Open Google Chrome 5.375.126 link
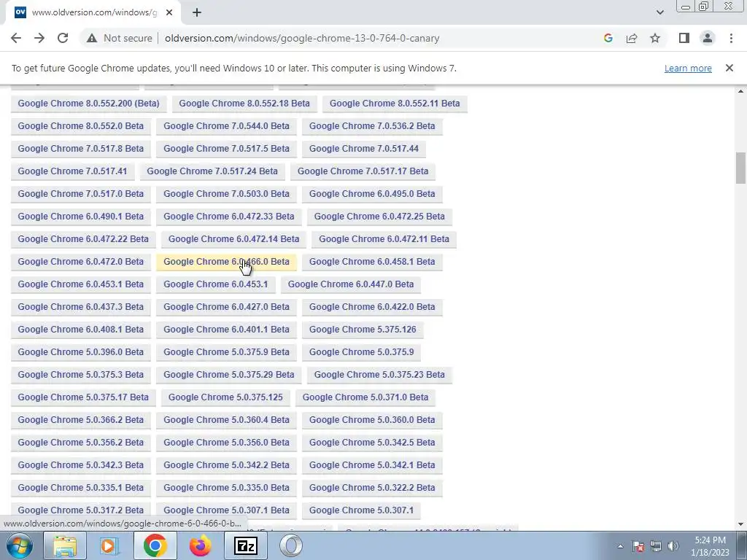 [x=363, y=330]
